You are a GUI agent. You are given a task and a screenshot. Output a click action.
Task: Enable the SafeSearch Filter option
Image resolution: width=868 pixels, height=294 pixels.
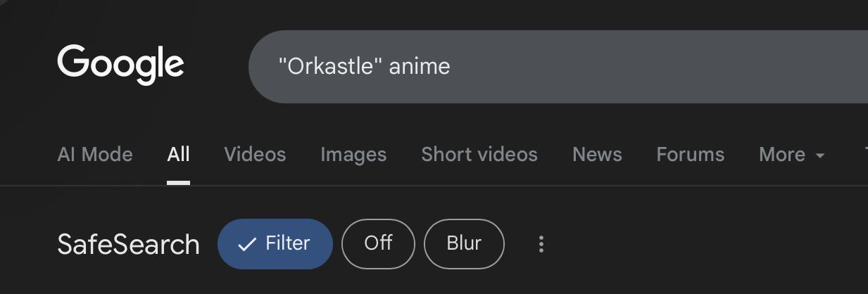tap(275, 244)
